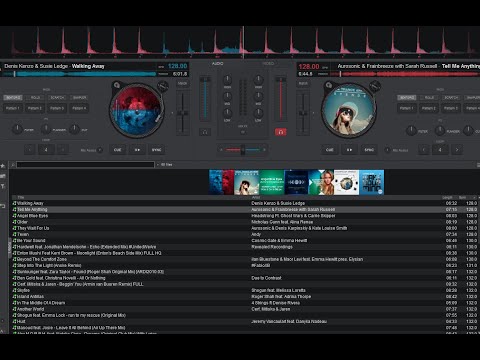The width and height of the screenshot is (480, 360).
Task: Select the green album cover thumbnail
Action: [x=272, y=182]
